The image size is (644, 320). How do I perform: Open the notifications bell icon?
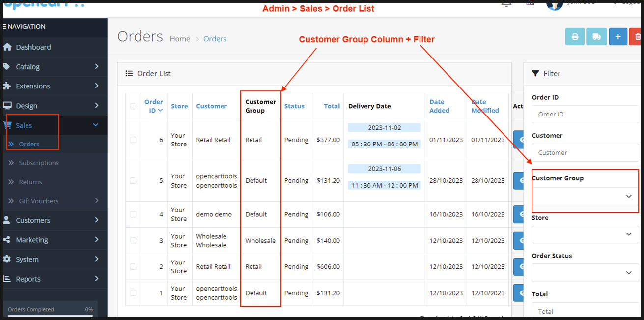tap(506, 4)
